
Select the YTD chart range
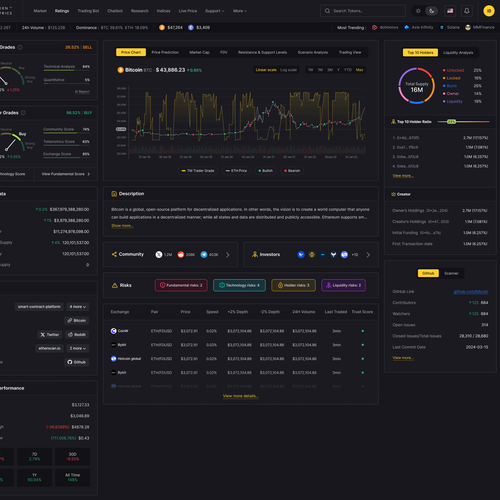click(x=348, y=70)
